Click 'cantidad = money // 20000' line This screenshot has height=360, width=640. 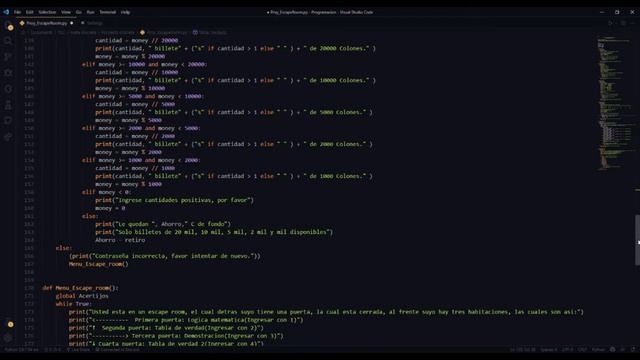pos(136,40)
